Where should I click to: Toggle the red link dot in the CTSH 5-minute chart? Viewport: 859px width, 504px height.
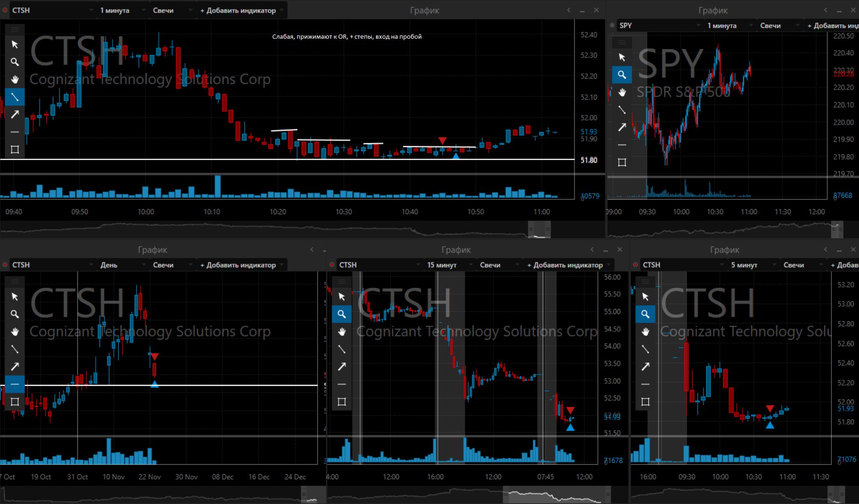pos(635,265)
